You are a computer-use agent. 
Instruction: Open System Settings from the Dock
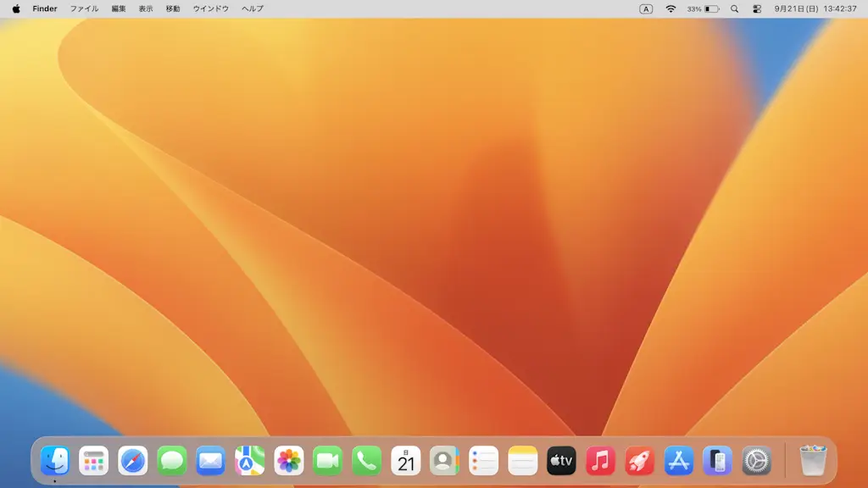click(754, 462)
